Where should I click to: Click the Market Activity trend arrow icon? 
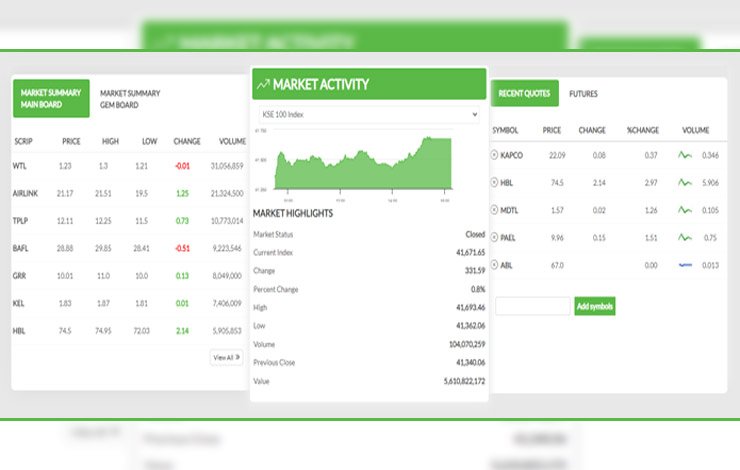263,85
